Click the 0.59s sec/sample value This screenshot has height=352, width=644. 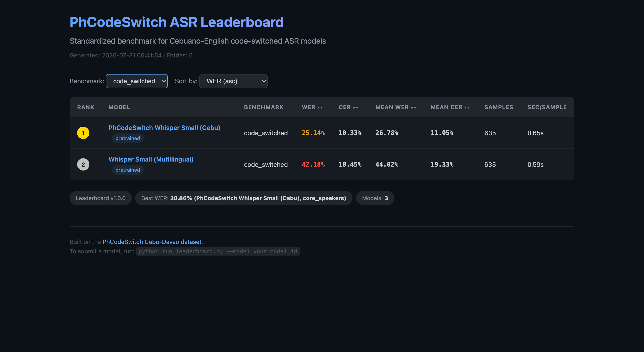pyautogui.click(x=536, y=164)
